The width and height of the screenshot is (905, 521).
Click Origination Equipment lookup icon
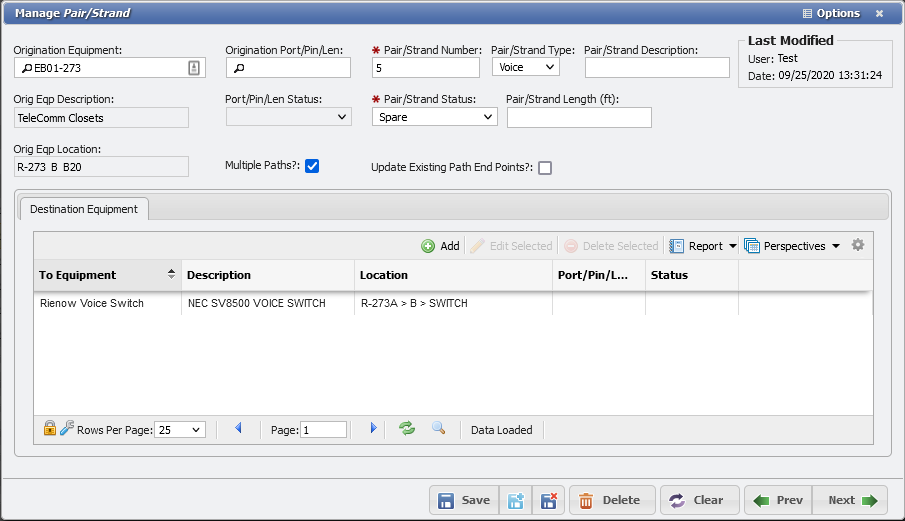(194, 68)
